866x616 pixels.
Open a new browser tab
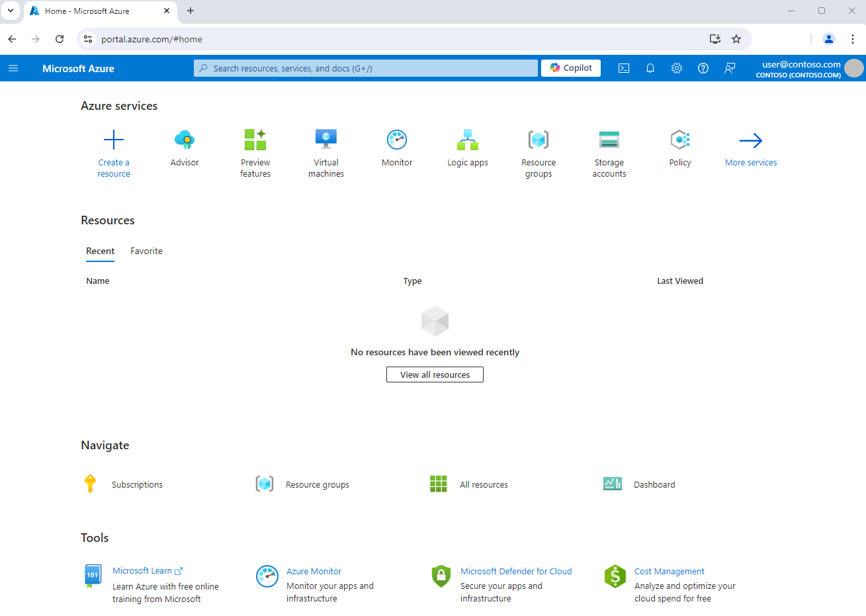point(191,11)
